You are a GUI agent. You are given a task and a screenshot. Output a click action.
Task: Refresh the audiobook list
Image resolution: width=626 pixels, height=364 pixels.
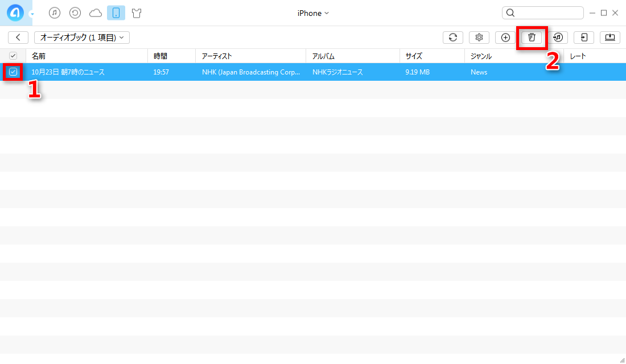pyautogui.click(x=453, y=38)
